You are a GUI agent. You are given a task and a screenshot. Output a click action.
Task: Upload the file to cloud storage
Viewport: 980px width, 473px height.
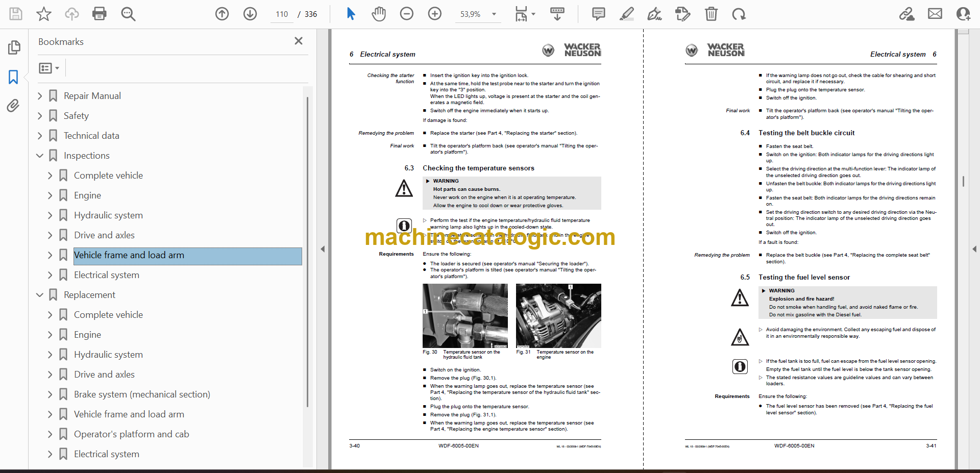(72, 14)
